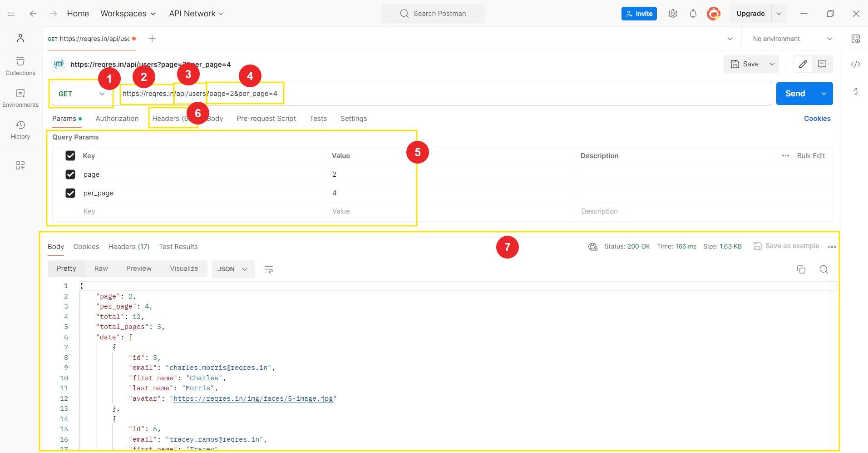Open response Headers (17) tab
This screenshot has height=453, width=868.
pyautogui.click(x=129, y=247)
